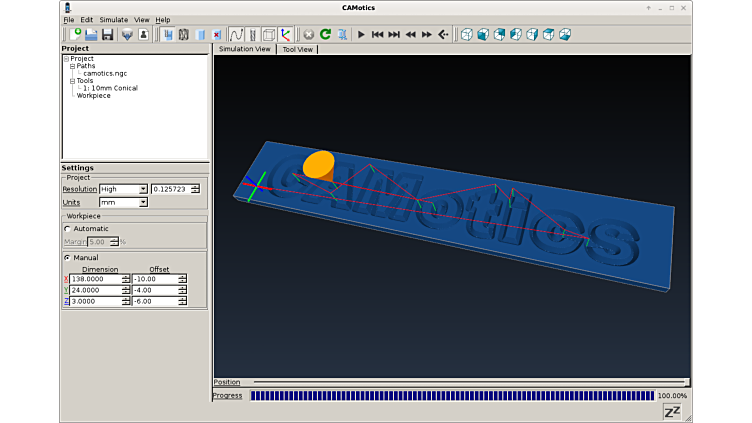Click the New Project toolbar icon

pos(74,34)
